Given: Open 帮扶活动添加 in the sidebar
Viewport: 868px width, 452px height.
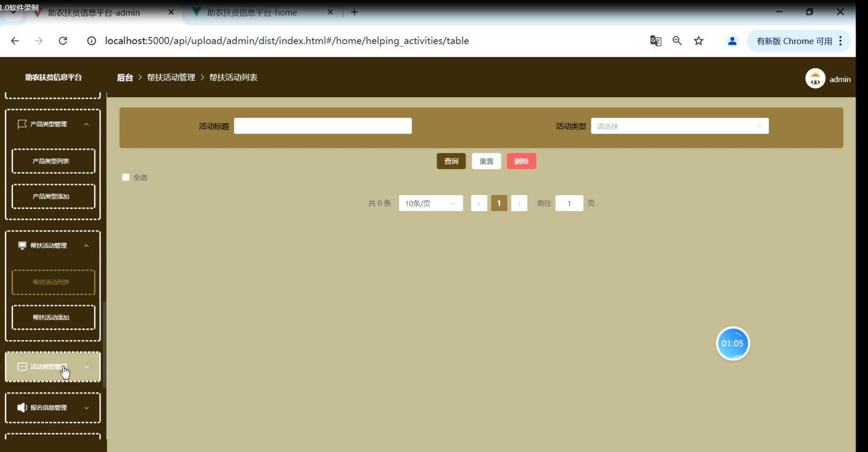Looking at the screenshot, I should 53,318.
